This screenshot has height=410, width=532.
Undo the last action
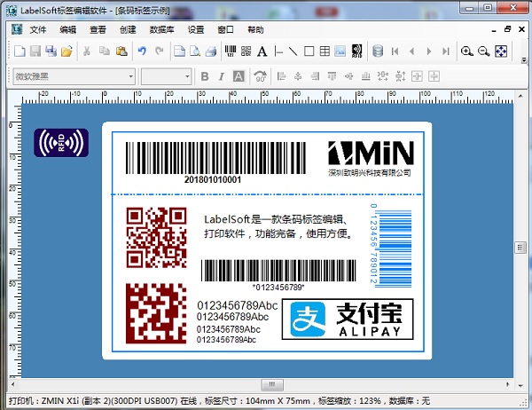click(142, 51)
